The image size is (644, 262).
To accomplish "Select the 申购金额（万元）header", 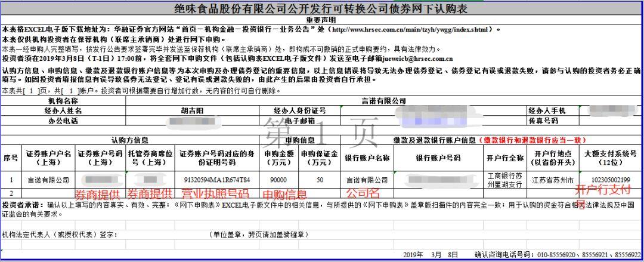I will tap(279, 158).
